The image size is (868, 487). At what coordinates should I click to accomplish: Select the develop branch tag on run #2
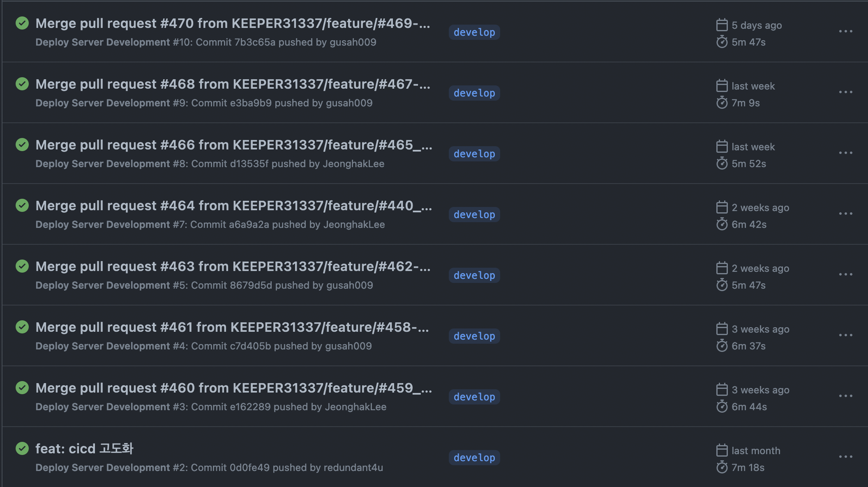474,458
